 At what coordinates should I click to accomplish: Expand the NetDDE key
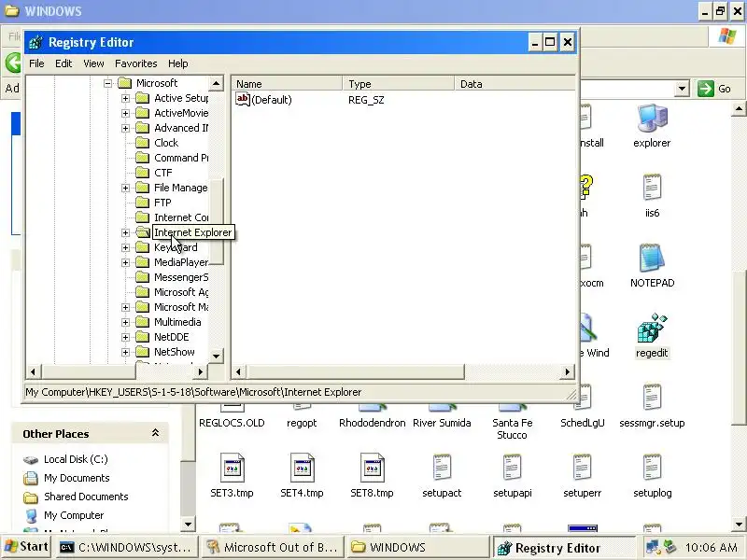click(x=125, y=338)
